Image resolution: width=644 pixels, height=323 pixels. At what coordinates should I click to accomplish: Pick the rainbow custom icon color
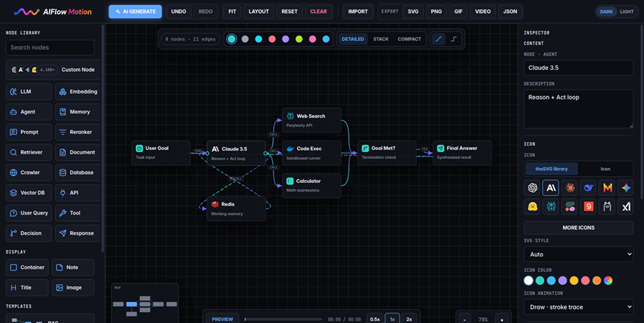click(x=608, y=281)
